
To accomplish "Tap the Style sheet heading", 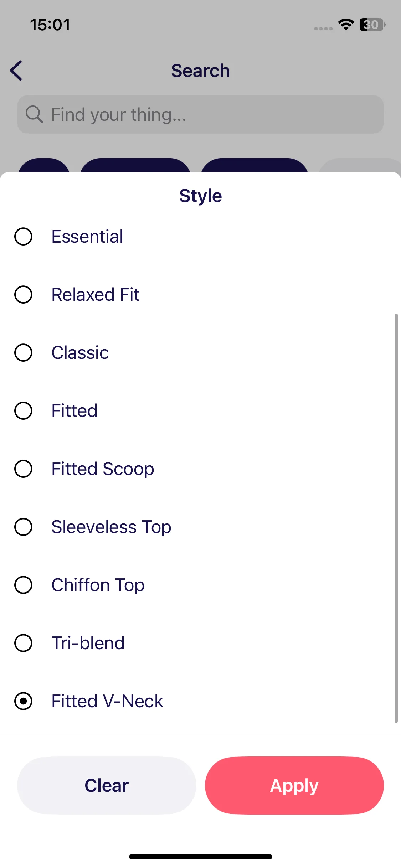I will (201, 196).
